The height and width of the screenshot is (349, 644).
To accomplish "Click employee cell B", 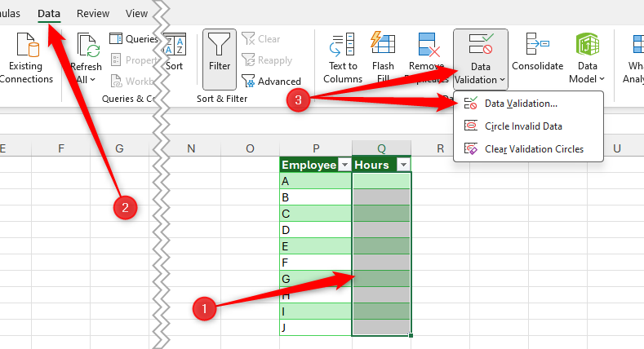I will [315, 197].
